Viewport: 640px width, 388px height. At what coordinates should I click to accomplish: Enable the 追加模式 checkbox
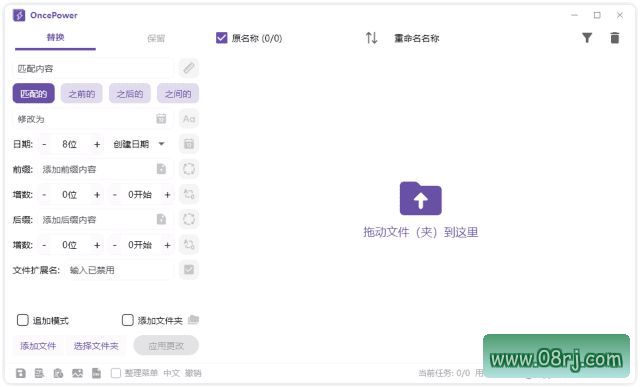click(x=22, y=320)
